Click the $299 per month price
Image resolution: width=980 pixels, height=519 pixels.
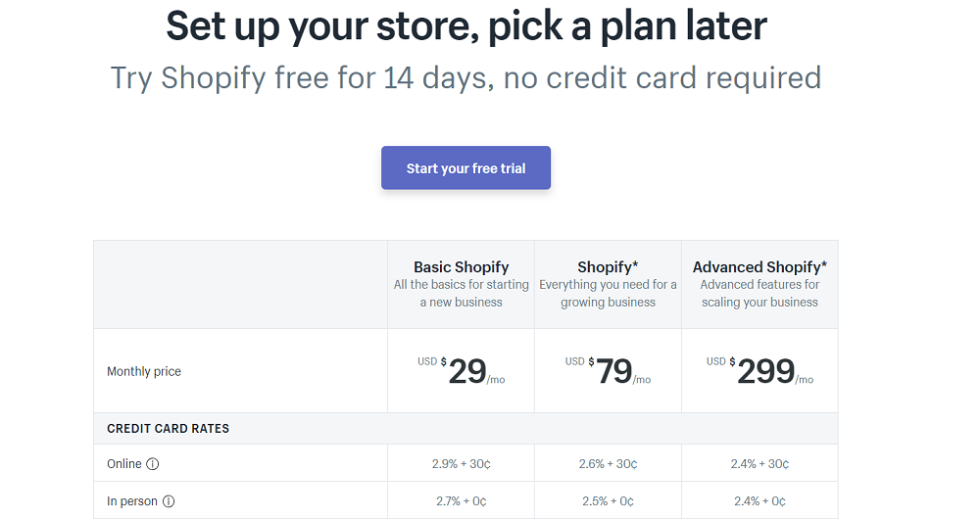pyautogui.click(x=764, y=371)
